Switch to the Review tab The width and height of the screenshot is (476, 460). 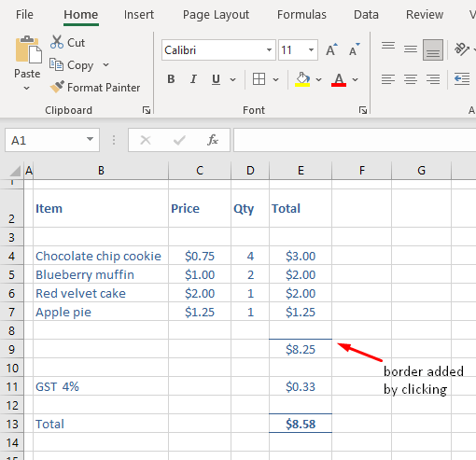coord(425,15)
